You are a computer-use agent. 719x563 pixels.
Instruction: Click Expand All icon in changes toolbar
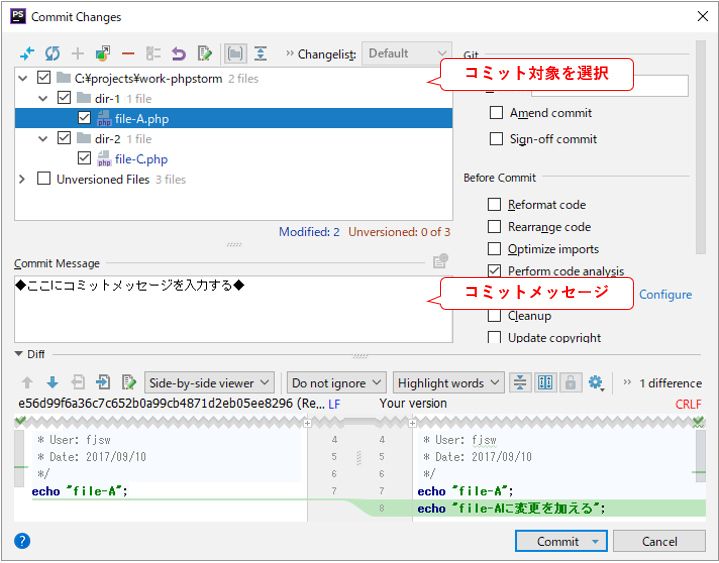click(x=260, y=54)
